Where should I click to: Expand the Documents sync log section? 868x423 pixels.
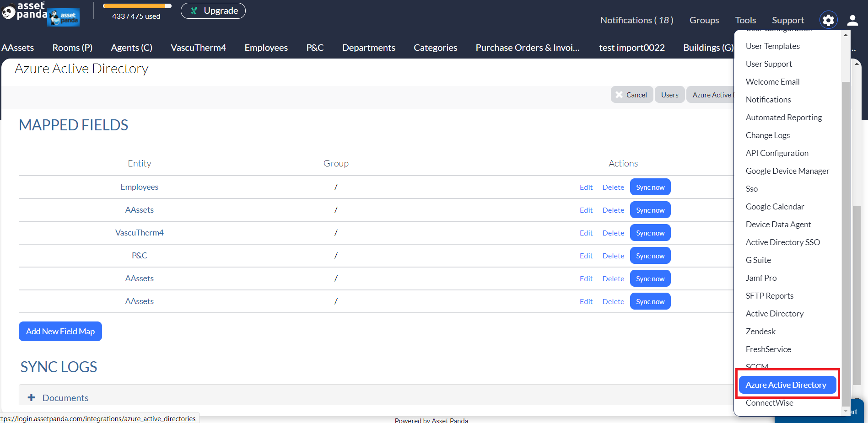click(x=65, y=398)
